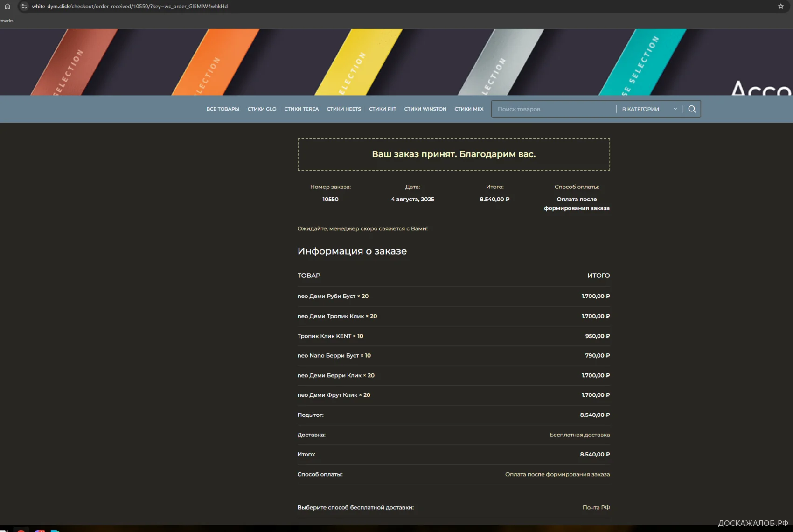
Task: Focus the 'Поиск товаров' search field
Action: tap(553, 109)
